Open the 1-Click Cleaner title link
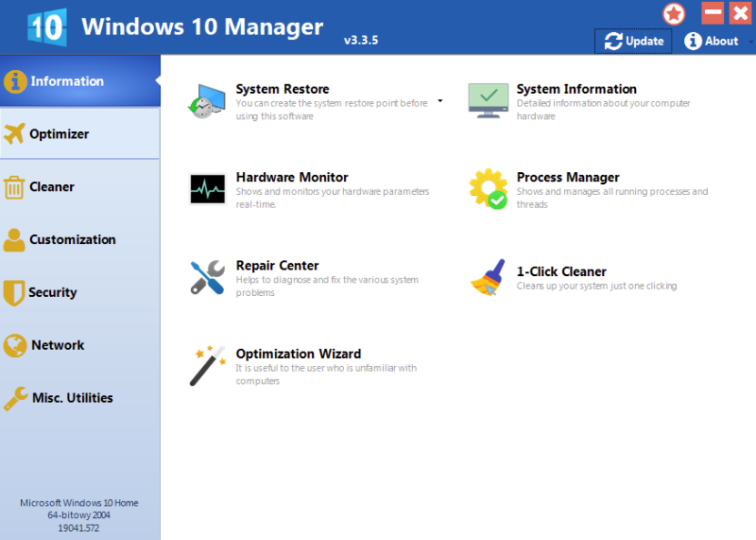Viewport: 756px width, 540px height. [561, 271]
